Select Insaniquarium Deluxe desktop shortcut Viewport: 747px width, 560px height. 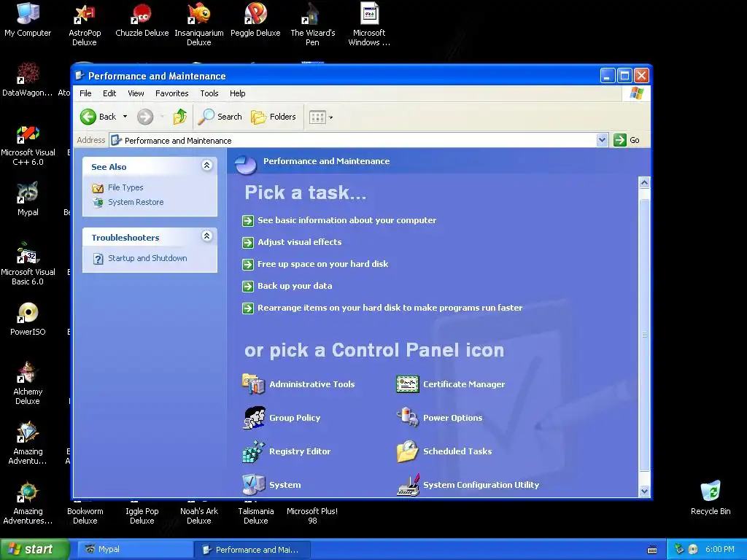tap(198, 24)
